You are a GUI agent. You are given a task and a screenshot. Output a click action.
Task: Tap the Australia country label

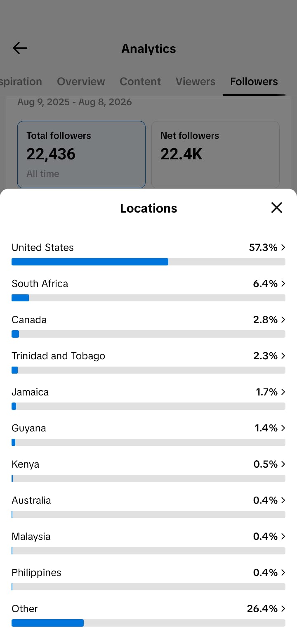pos(31,500)
